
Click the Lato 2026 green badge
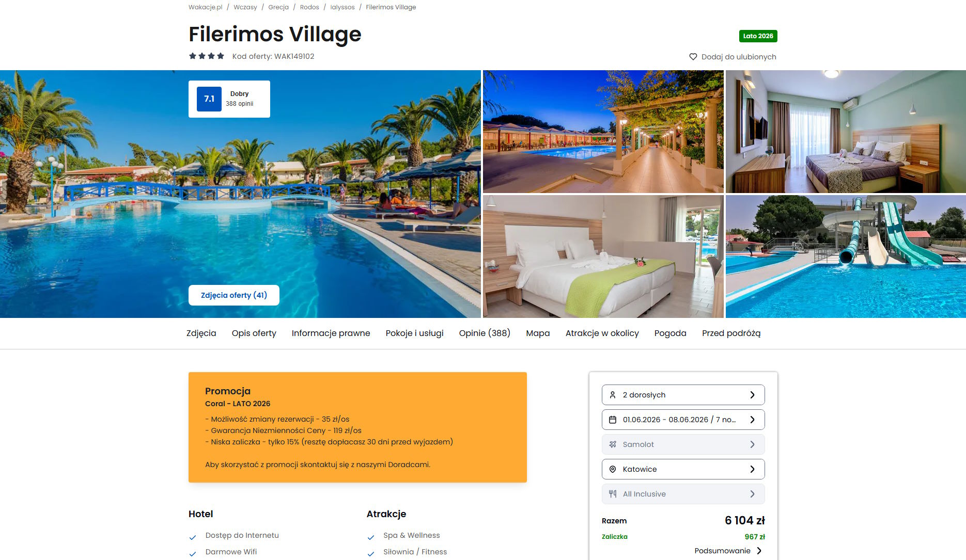758,36
